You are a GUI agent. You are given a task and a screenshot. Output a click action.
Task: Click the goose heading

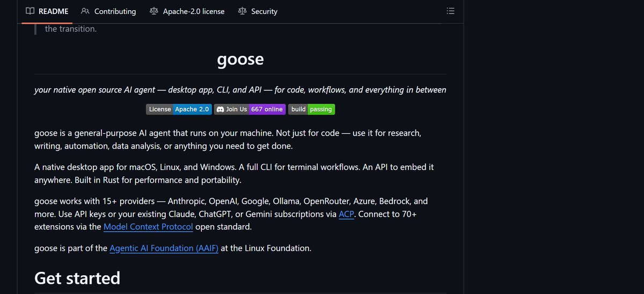(x=240, y=59)
